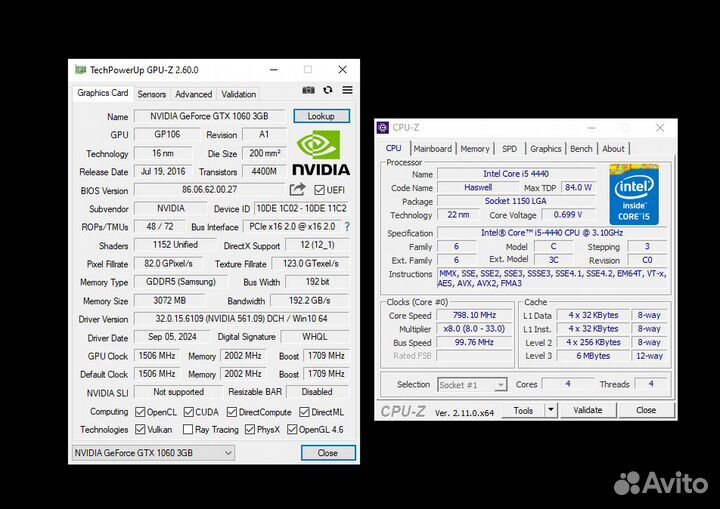Select the CPU tab in CPU-Z
The image size is (720, 509).
394,148
